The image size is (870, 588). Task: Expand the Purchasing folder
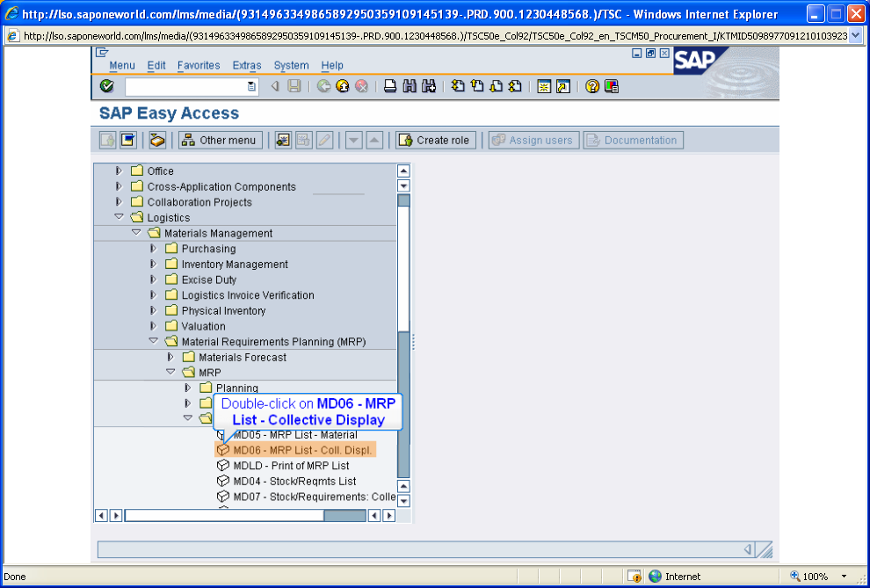tap(153, 249)
